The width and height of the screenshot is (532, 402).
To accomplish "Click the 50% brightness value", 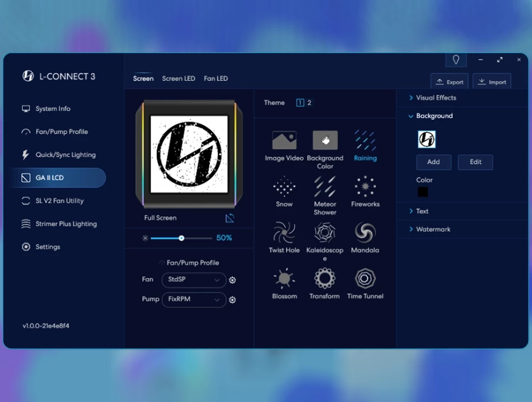I will [x=224, y=238].
